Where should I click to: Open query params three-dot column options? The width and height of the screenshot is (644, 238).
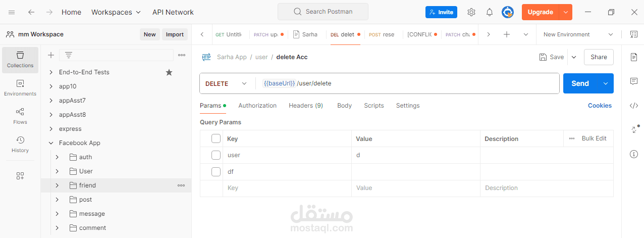572,138
